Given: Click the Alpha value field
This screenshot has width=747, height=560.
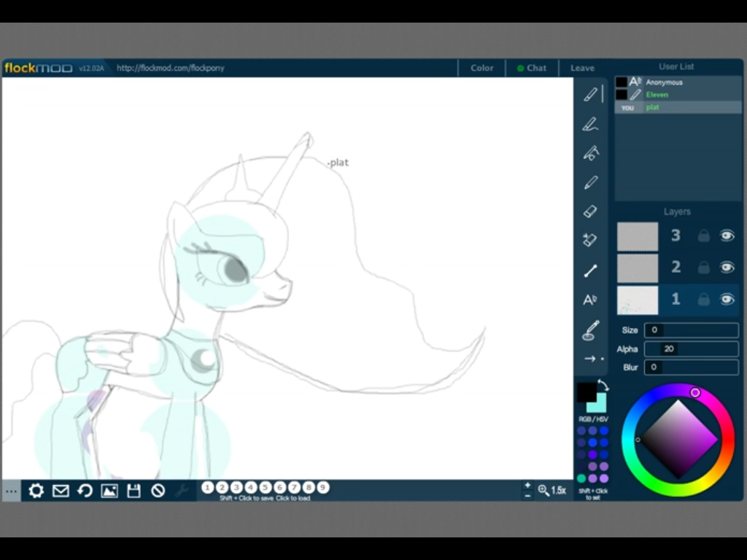Looking at the screenshot, I should [x=691, y=349].
